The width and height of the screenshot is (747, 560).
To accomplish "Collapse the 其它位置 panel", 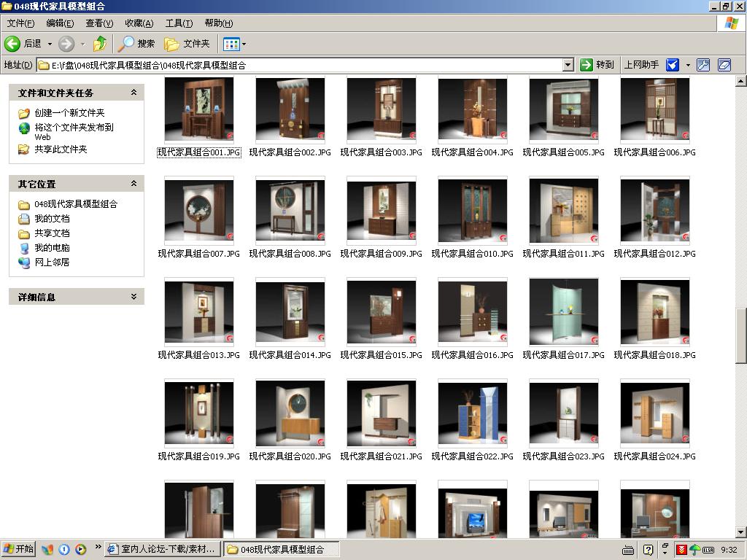I will [x=133, y=184].
